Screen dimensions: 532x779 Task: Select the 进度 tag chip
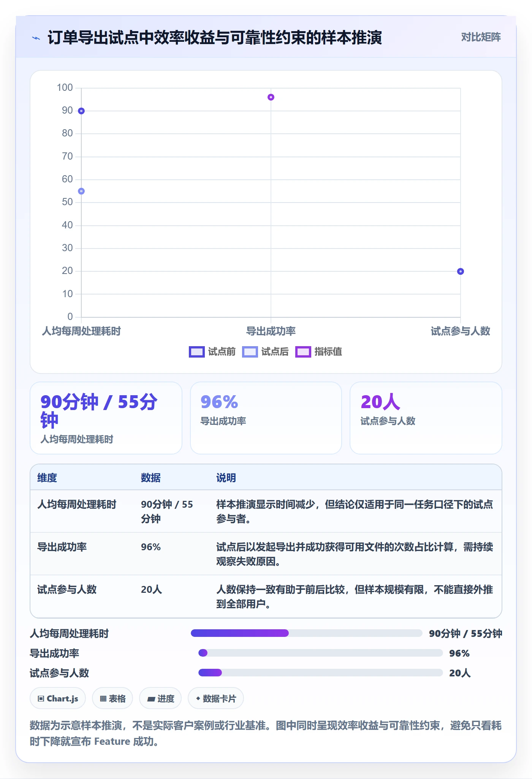point(160,698)
